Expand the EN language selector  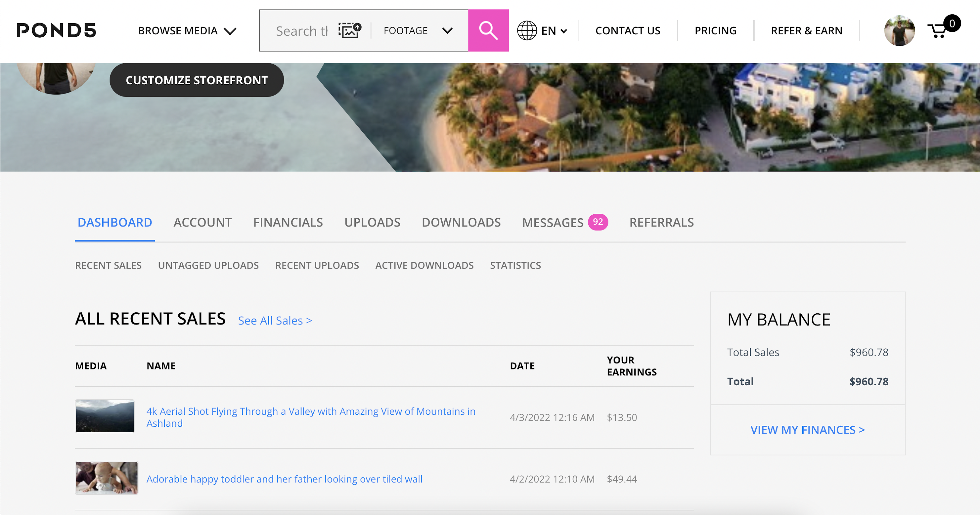tap(554, 30)
